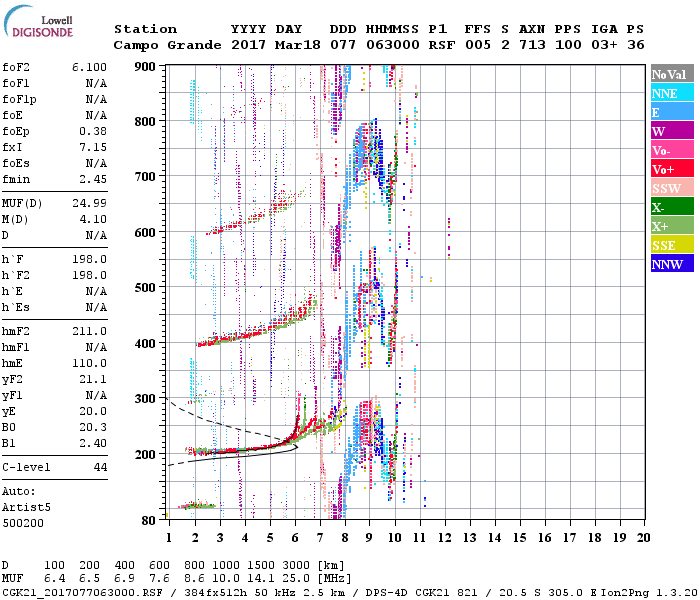Viewport: 700px width, 600px height.
Task: Select the SSW salmon legend swatch
Action: coord(672,188)
